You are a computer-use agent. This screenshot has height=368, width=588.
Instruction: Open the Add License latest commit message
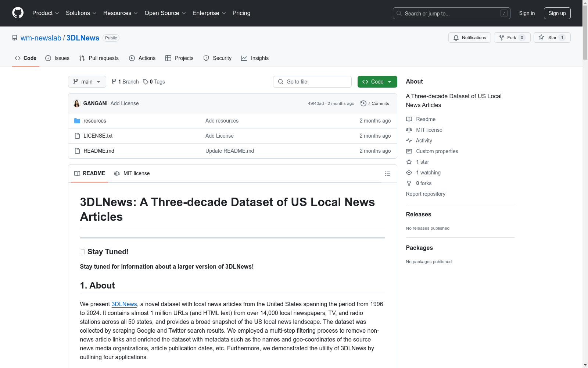[x=125, y=103]
